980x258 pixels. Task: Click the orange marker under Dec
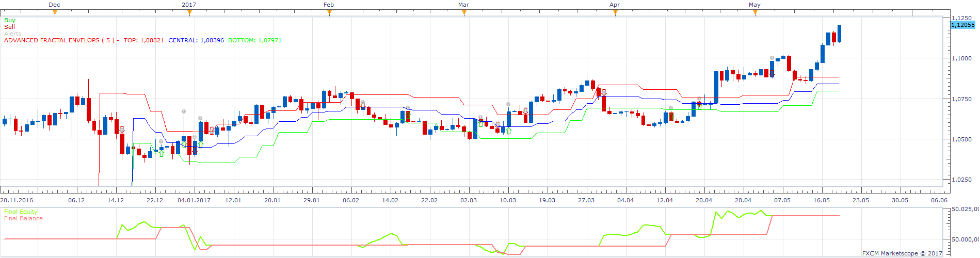[55, 13]
